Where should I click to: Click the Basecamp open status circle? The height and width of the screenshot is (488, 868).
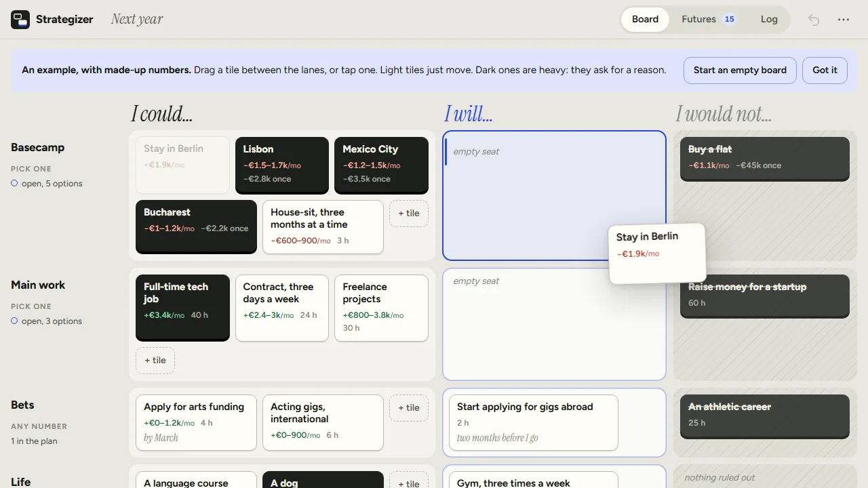(14, 183)
